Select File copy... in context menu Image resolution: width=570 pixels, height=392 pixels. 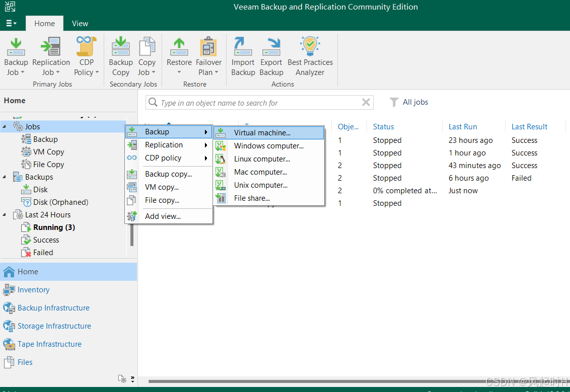(169, 200)
